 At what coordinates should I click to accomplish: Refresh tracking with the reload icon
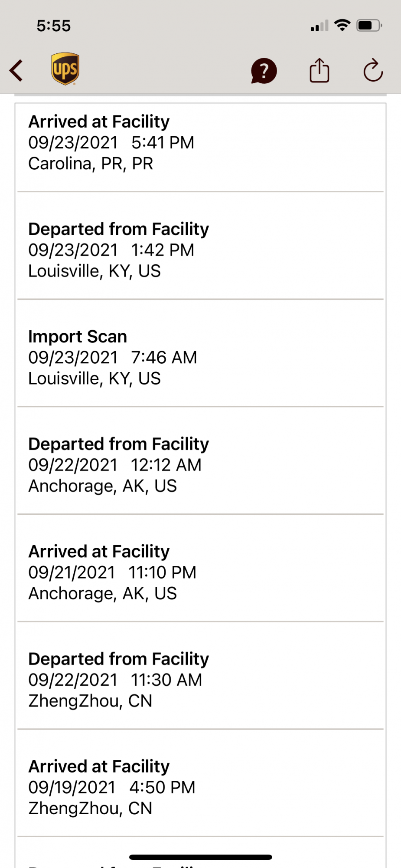click(x=373, y=70)
